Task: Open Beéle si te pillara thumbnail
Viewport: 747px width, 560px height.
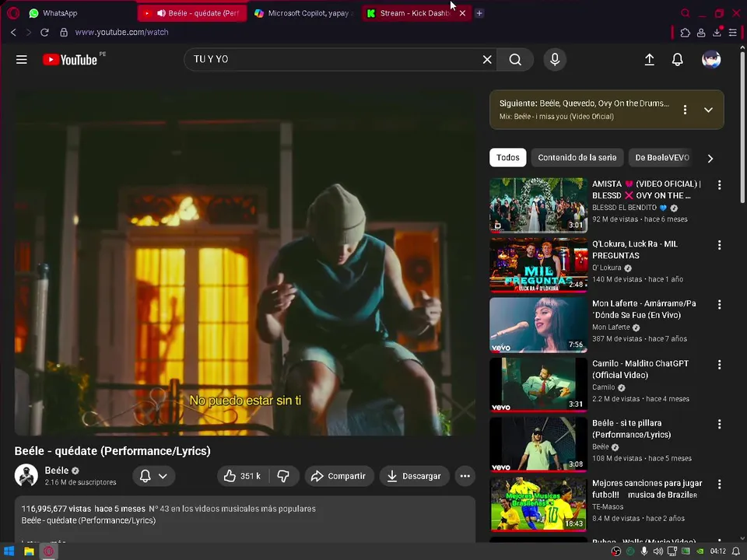Action: point(538,444)
